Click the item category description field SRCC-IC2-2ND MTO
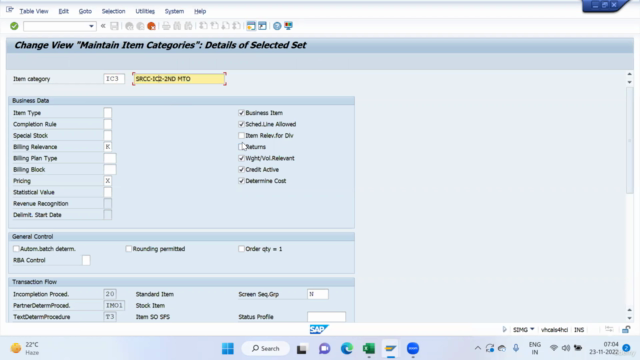The height and width of the screenshot is (360, 640). pos(179,79)
